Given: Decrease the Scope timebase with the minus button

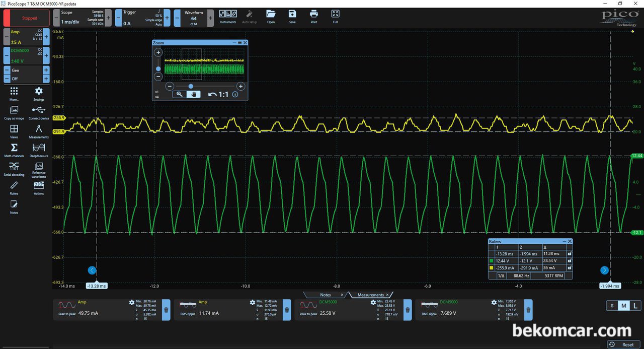Looking at the screenshot, I should pyautogui.click(x=56, y=18).
